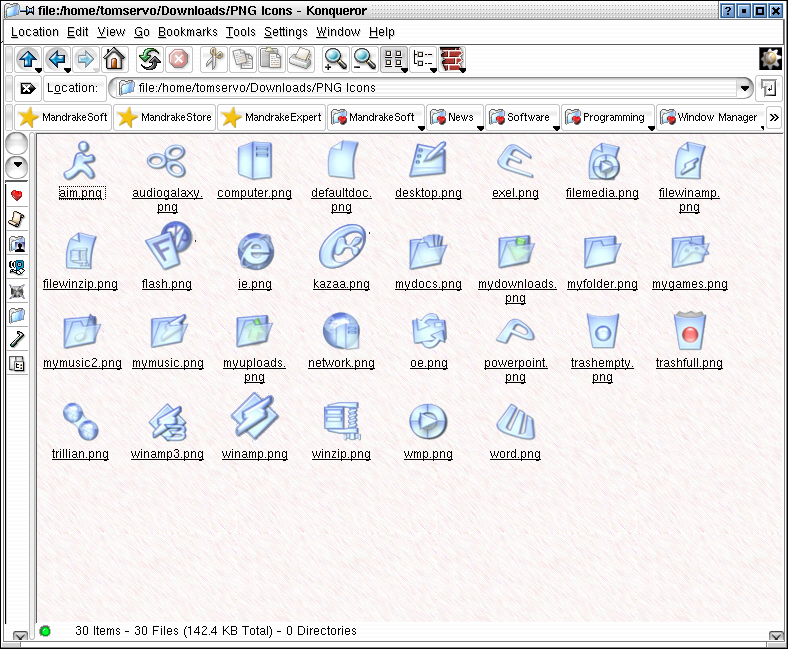Click the Up directory arrow toolbar icon
The image size is (788, 649).
pyautogui.click(x=28, y=59)
